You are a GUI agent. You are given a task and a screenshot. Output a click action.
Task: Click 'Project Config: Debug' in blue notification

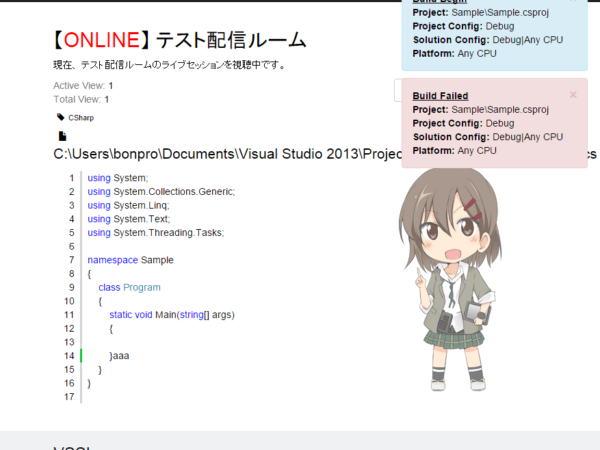coord(463,26)
